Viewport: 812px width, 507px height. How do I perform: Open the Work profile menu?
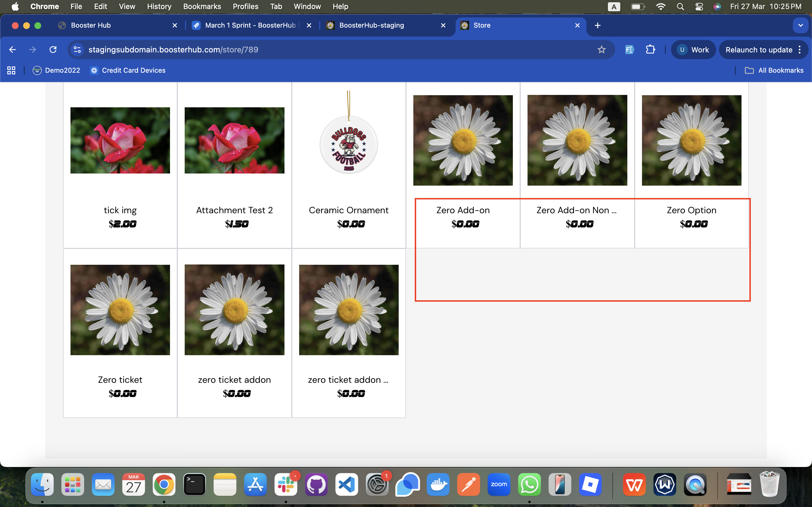693,50
